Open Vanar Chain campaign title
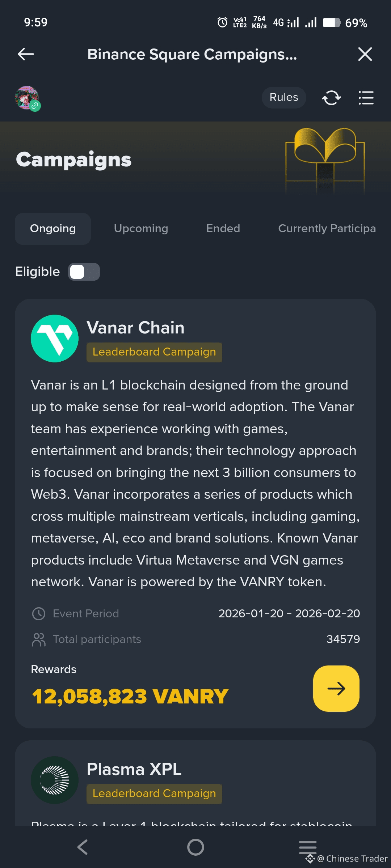Screen dimensions: 391x868 [135, 328]
